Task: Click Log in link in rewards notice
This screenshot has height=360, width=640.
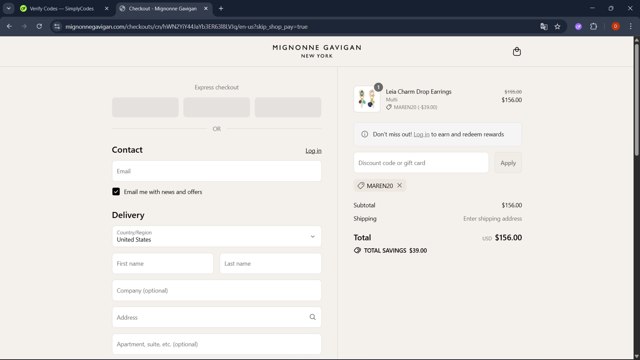Action: pyautogui.click(x=421, y=134)
